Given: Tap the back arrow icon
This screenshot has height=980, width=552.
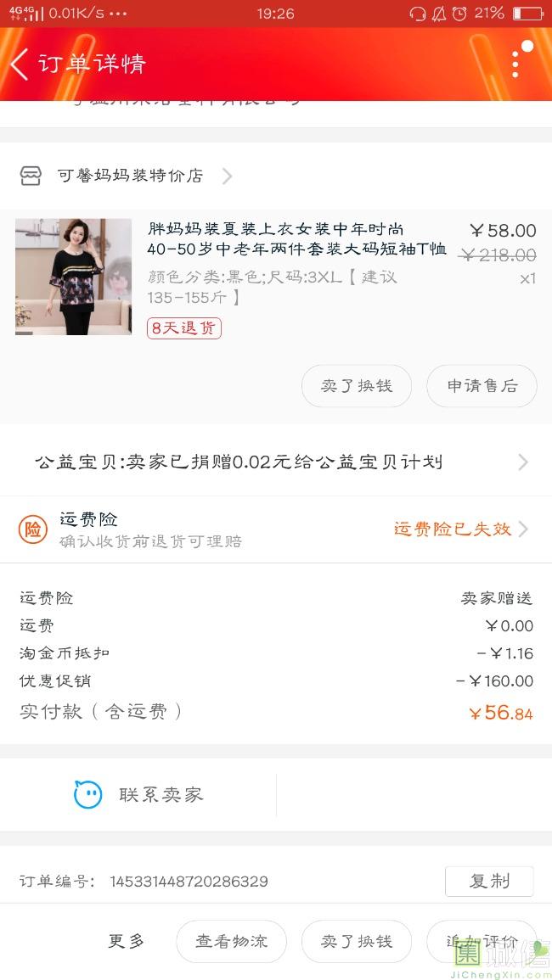Looking at the screenshot, I should pyautogui.click(x=20, y=64).
